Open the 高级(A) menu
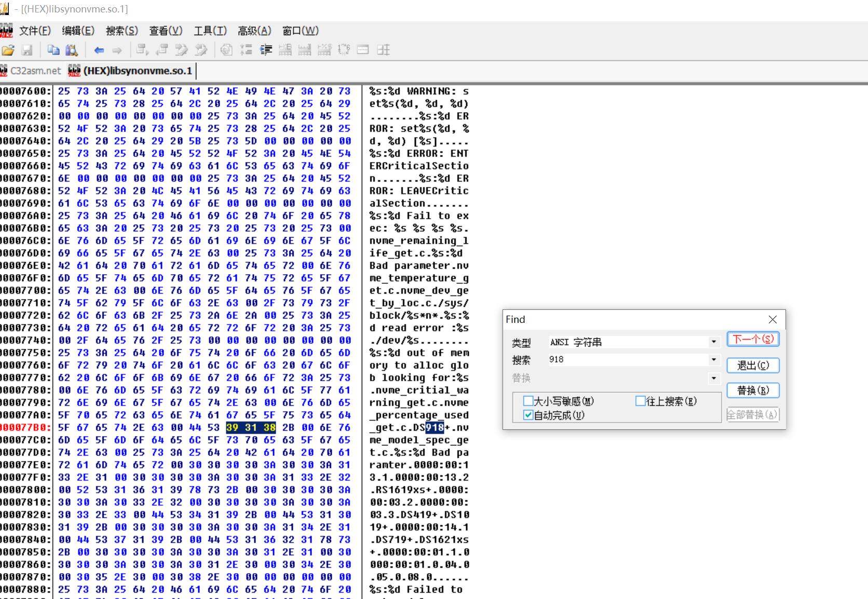Image resolution: width=868 pixels, height=599 pixels. 254,31
